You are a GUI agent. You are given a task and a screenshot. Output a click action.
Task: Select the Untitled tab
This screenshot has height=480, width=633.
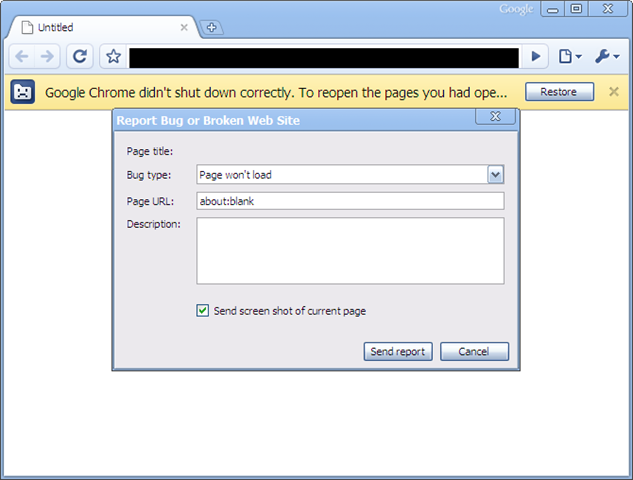pyautogui.click(x=105, y=27)
